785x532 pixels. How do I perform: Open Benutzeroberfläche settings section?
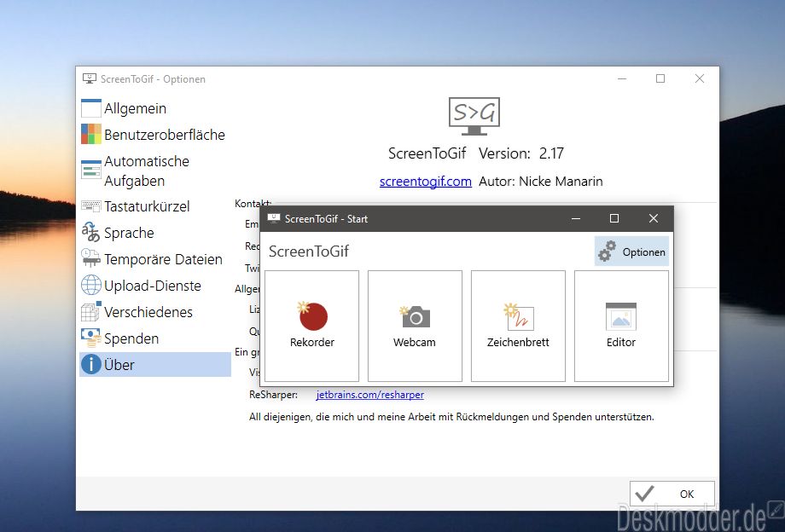click(164, 135)
